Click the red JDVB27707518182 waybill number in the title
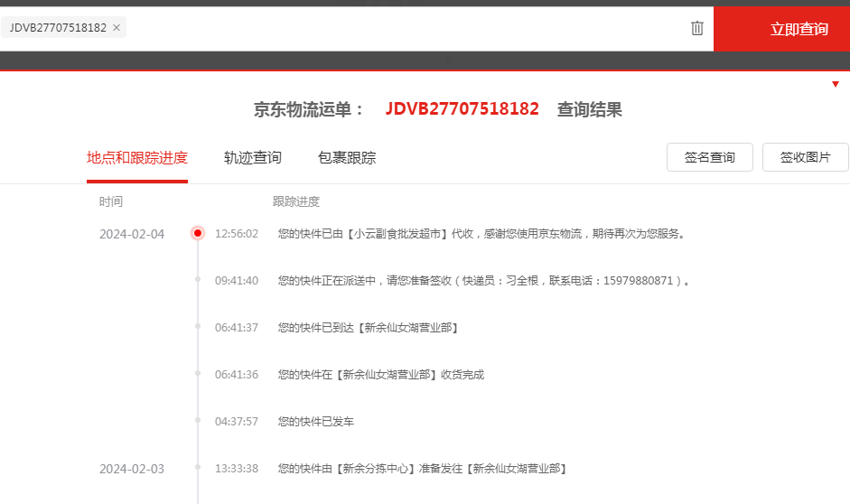 [x=462, y=109]
